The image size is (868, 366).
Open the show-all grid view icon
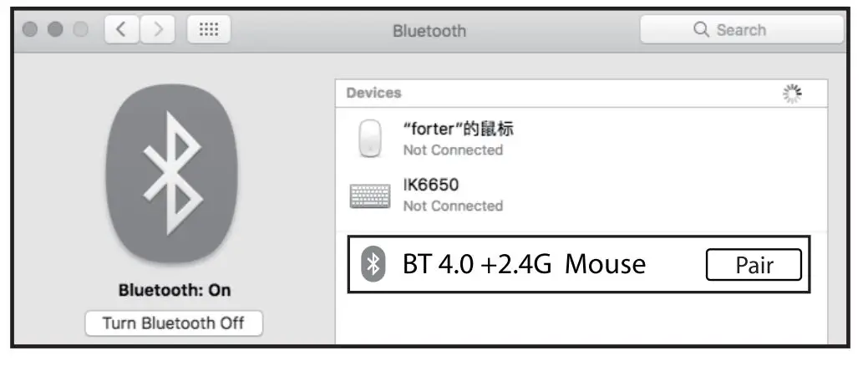point(209,31)
